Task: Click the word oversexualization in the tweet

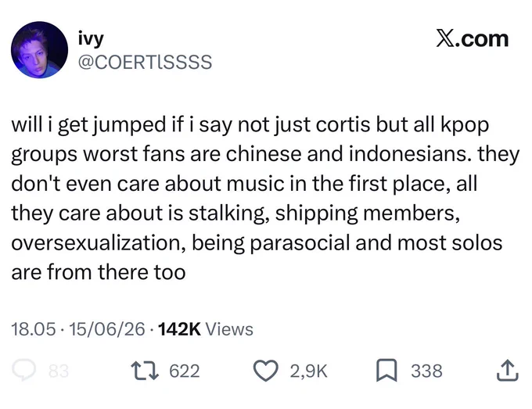Action: [99, 243]
